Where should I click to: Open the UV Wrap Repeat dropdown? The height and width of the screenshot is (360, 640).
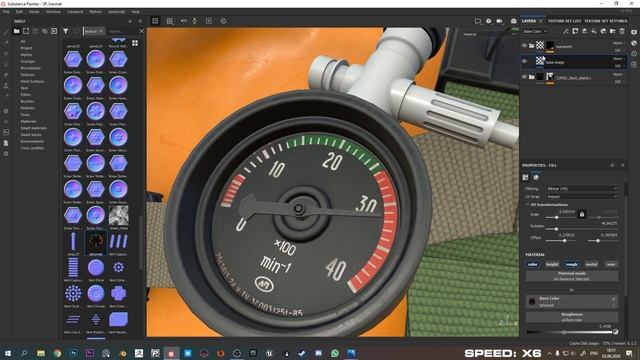pyautogui.click(x=582, y=197)
